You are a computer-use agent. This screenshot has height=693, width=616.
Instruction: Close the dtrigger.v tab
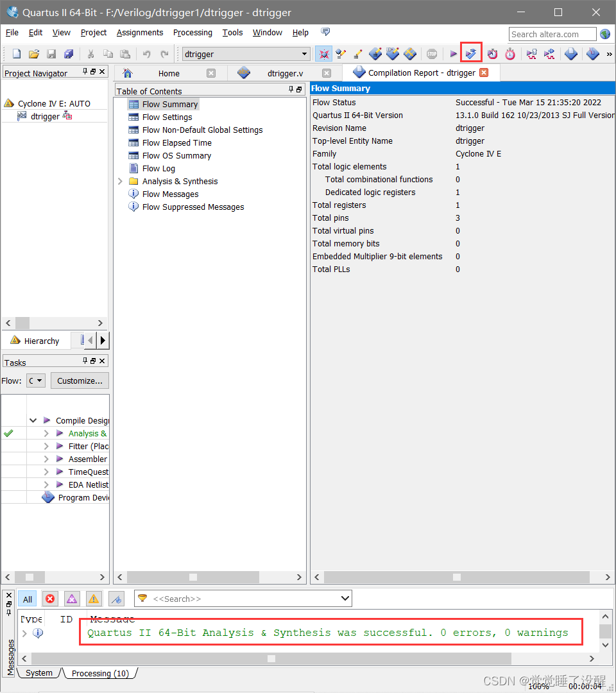pyautogui.click(x=327, y=73)
